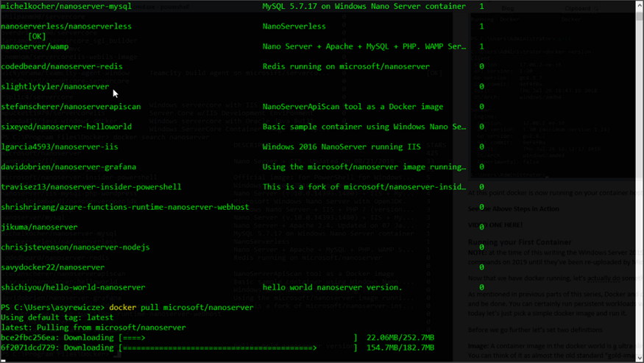This screenshot has height=363, width=644.
Task: Click the 'slightlytyler/nanoserver' entry
Action: (x=55, y=87)
